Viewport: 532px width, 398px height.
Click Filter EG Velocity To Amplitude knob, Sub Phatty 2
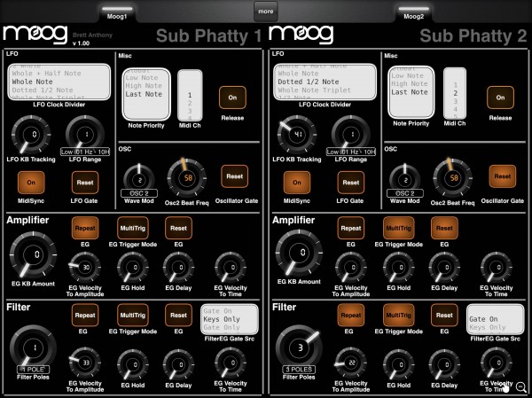(351, 363)
